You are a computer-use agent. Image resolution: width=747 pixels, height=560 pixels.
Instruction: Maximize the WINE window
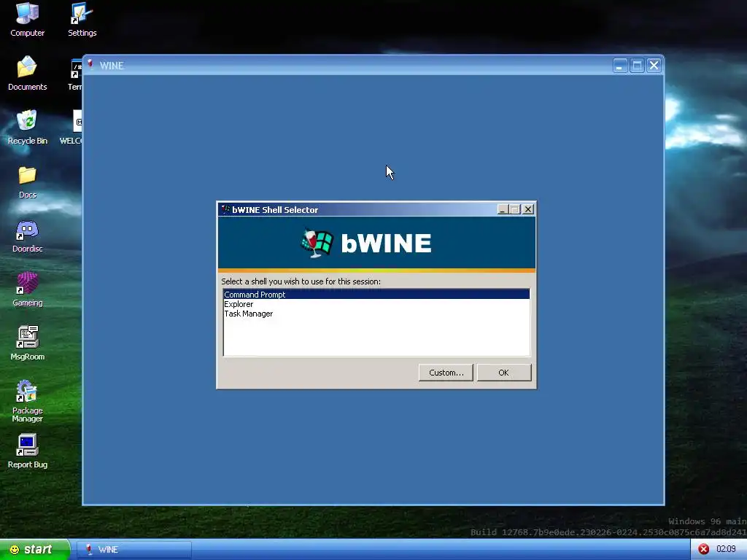(637, 65)
